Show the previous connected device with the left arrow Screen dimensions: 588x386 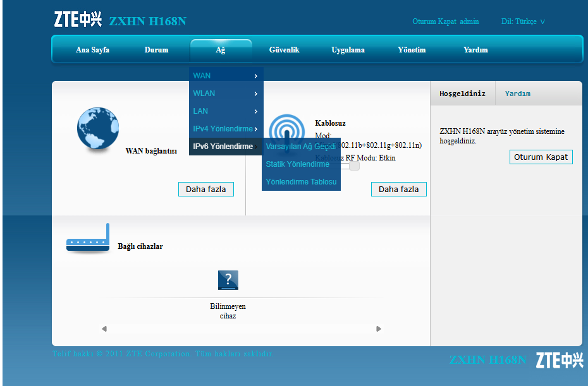pos(104,329)
